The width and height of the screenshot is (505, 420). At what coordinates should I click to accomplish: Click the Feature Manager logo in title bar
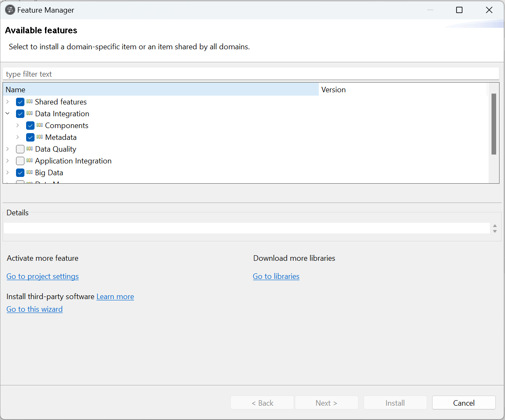[10, 9]
